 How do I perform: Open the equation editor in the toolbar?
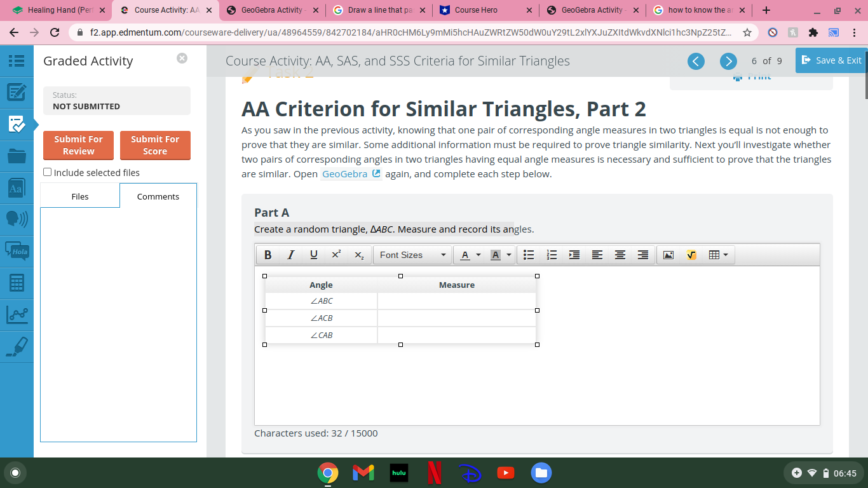tap(691, 255)
